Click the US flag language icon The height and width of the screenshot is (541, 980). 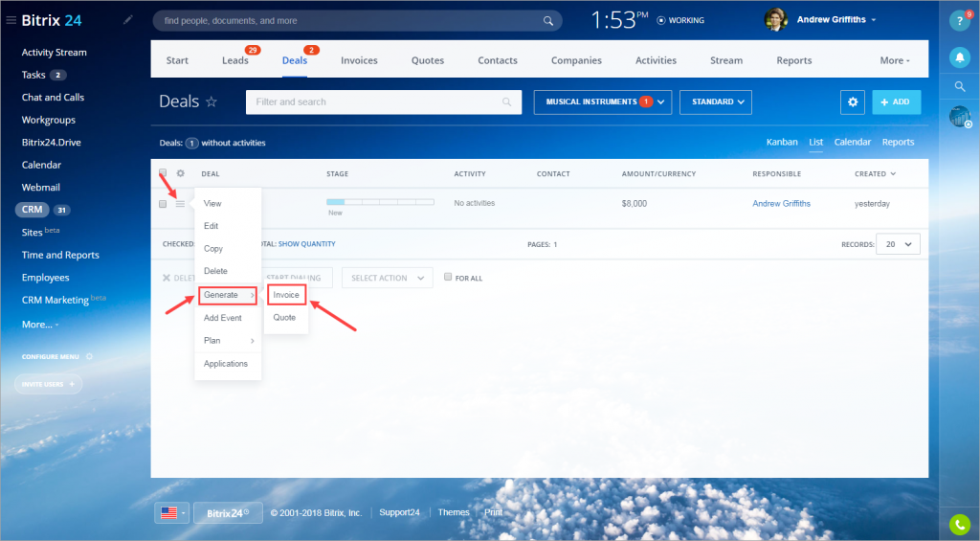tap(168, 513)
